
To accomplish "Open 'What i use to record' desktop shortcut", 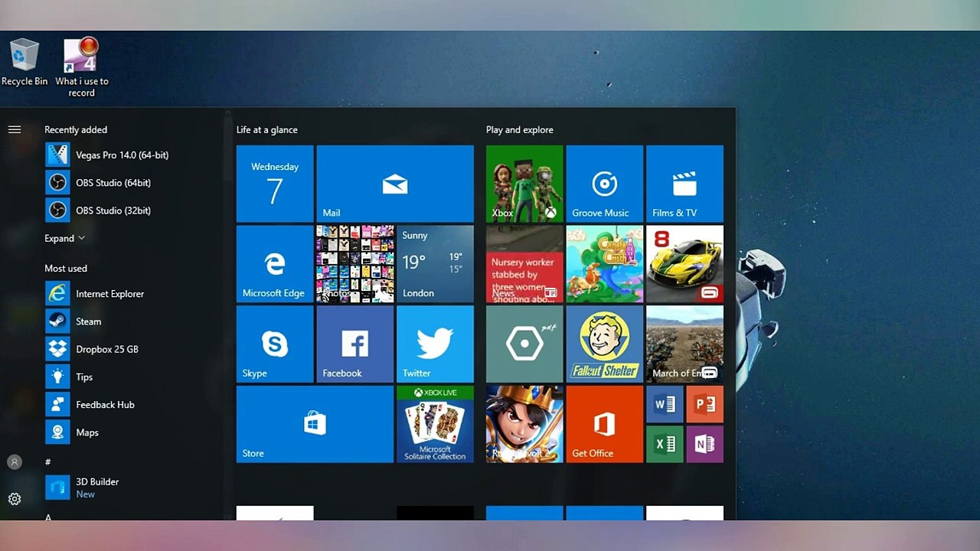I will tap(81, 67).
